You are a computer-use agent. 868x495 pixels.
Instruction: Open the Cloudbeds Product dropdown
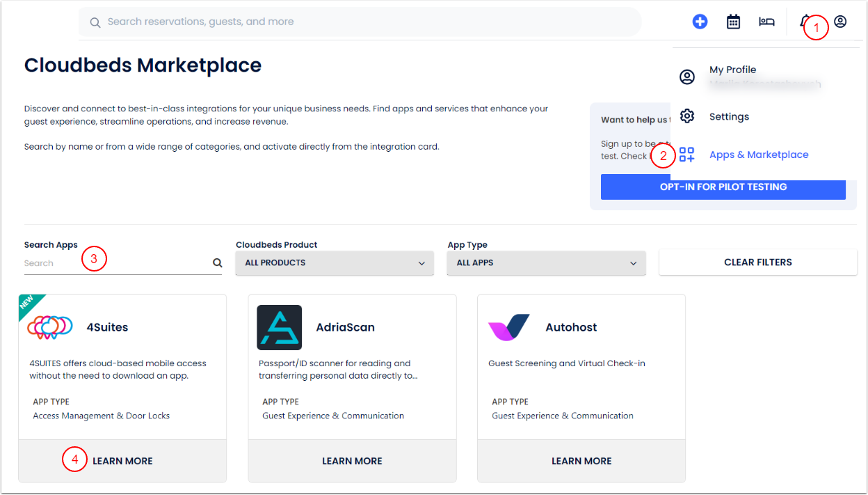pyautogui.click(x=334, y=263)
